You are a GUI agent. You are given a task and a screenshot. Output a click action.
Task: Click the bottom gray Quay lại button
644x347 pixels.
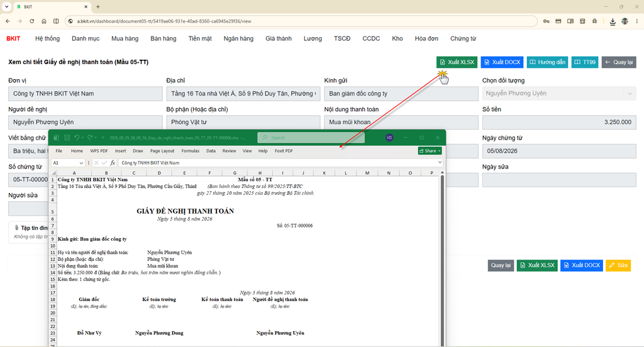pyautogui.click(x=501, y=265)
